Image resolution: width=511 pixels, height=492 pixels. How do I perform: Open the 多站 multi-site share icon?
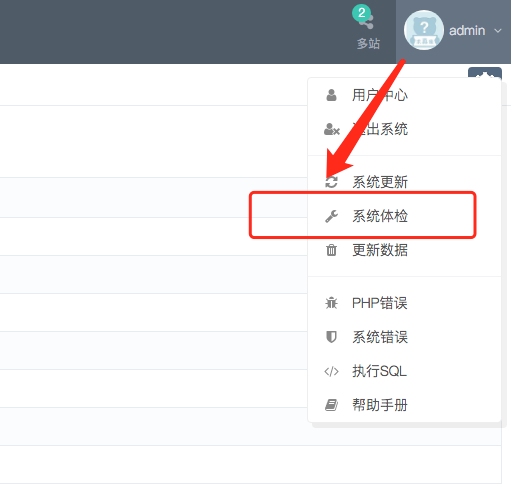(x=367, y=22)
